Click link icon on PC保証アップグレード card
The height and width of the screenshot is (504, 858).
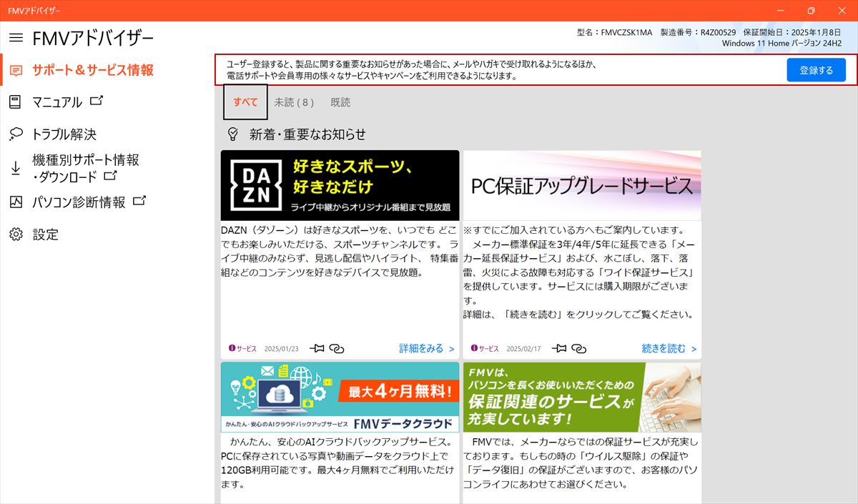point(579,348)
